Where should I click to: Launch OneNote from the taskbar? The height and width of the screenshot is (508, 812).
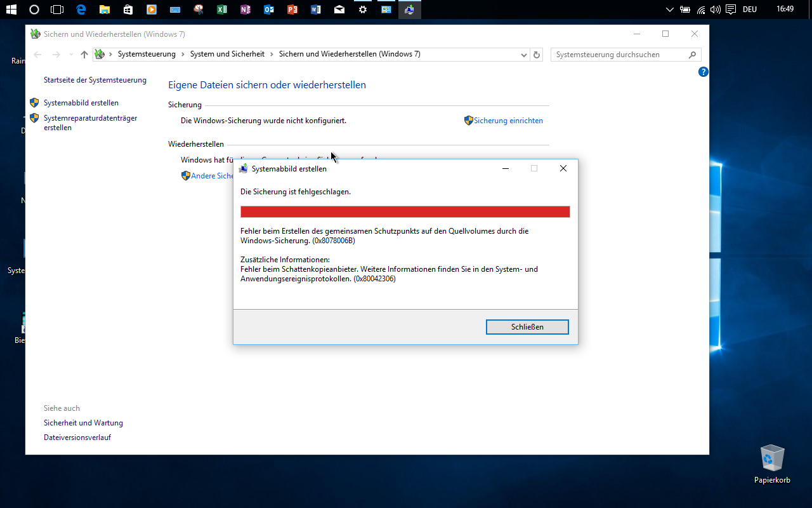[x=245, y=10]
